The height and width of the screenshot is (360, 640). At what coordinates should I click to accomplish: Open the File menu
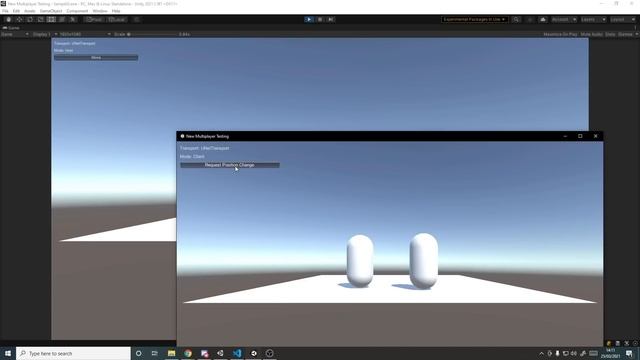pos(5,11)
